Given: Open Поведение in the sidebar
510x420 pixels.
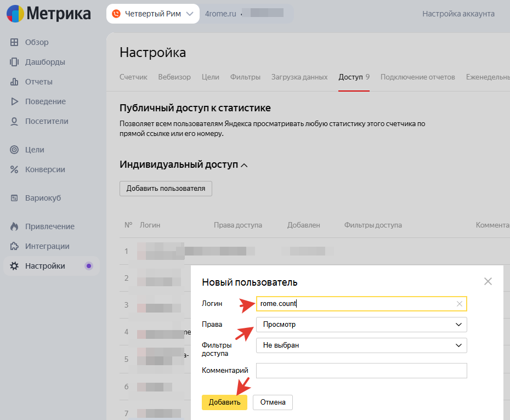Looking at the screenshot, I should click(46, 101).
